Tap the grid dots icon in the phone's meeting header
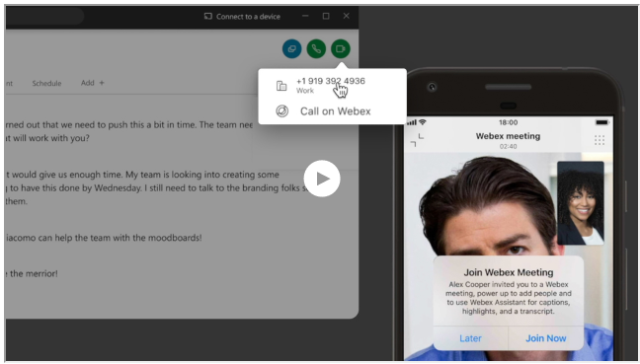Image resolution: width=640 pixels, height=364 pixels. [x=600, y=140]
